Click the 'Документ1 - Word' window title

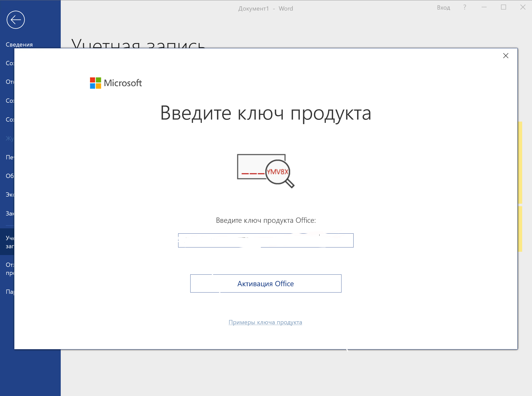coord(266,9)
